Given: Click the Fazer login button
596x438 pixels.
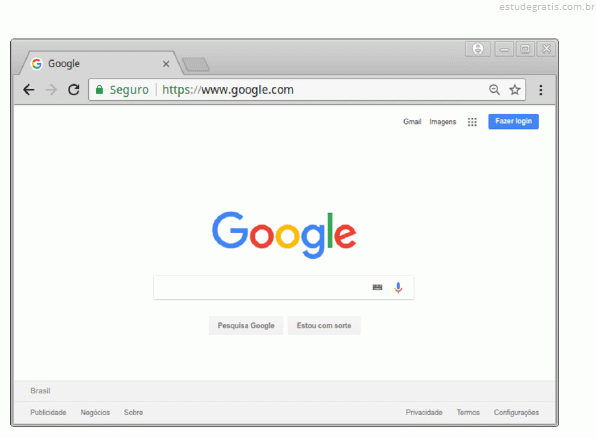Looking at the screenshot, I should click(513, 121).
